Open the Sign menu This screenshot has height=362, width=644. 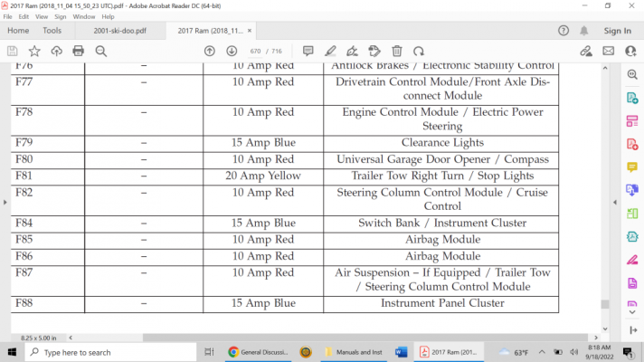coord(60,17)
